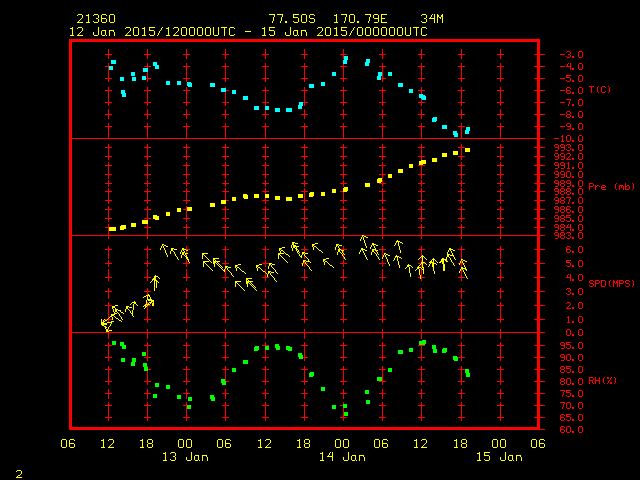Viewport: 640px width, 480px height.
Task: Click the 6.0 wind speed tick value
Action: (575, 250)
